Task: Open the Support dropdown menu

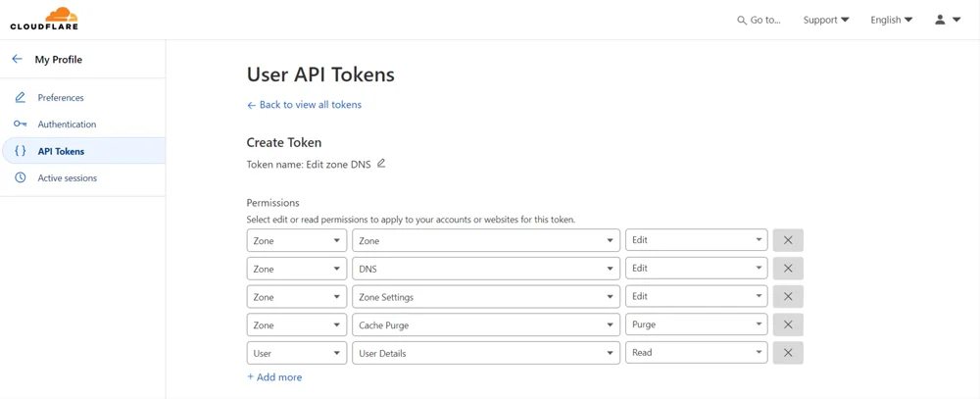Action: point(825,20)
